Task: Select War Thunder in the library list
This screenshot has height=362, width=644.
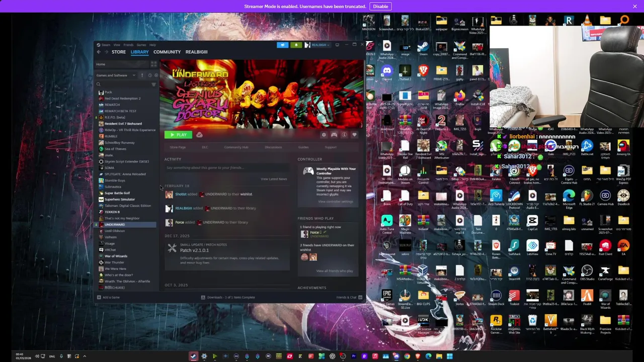Action: tap(114, 262)
